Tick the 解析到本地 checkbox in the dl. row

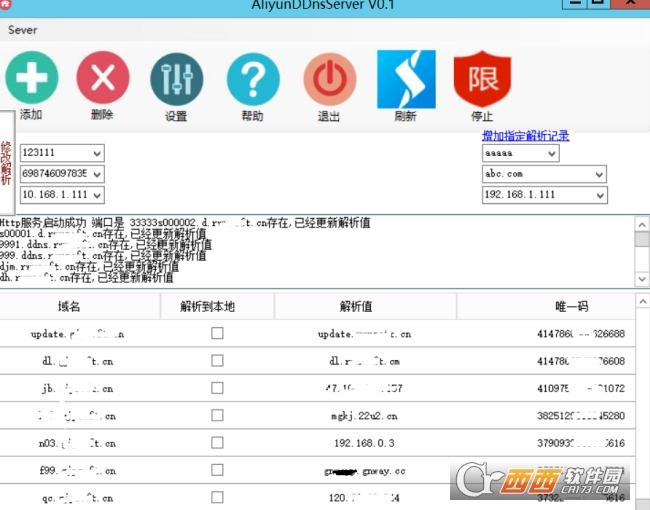tap(217, 360)
